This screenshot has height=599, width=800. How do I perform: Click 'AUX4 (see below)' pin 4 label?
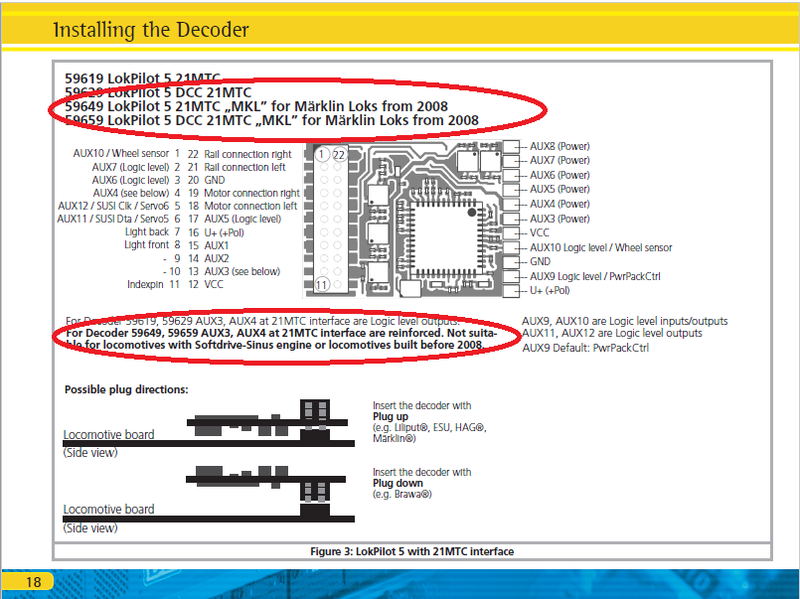click(131, 193)
